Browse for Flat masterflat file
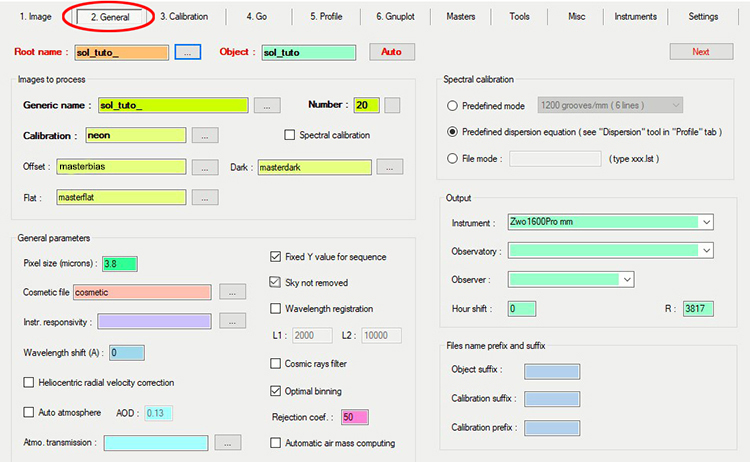The image size is (750, 462). [204, 197]
